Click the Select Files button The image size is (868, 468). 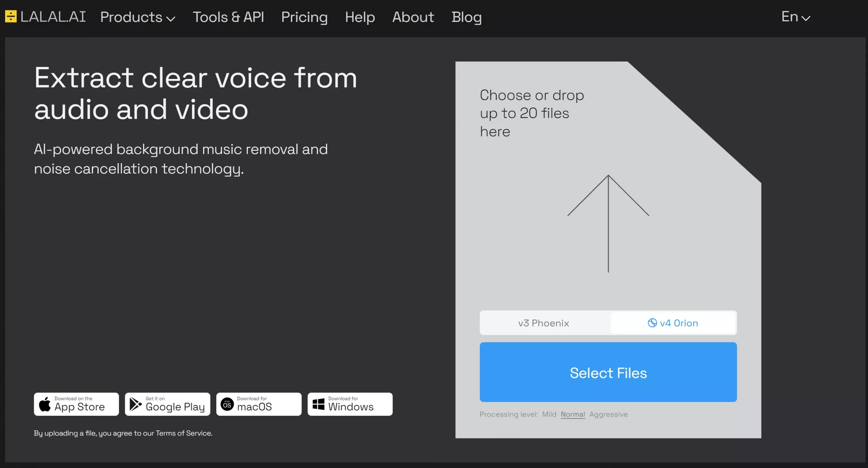coord(608,372)
